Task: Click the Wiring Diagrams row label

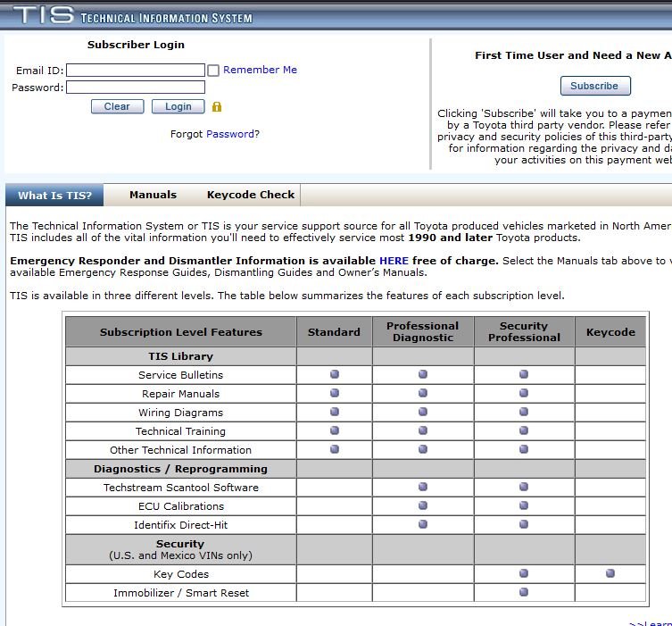Action: 181,413
